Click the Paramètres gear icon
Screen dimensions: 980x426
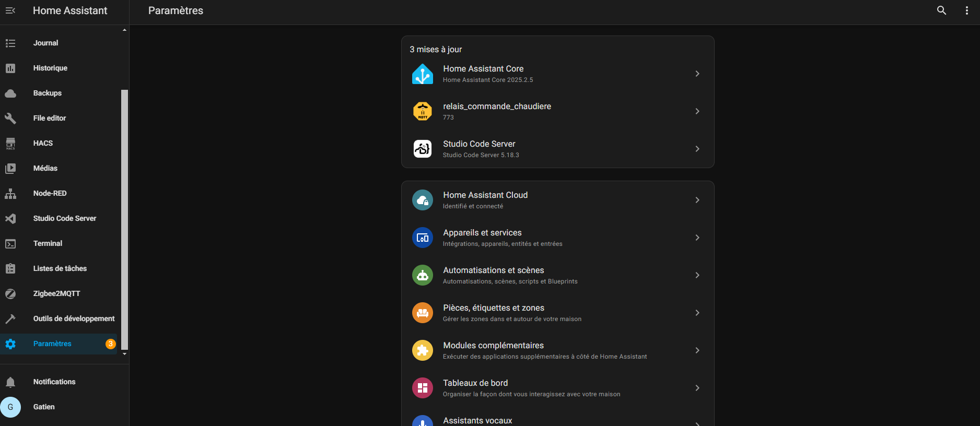(10, 344)
